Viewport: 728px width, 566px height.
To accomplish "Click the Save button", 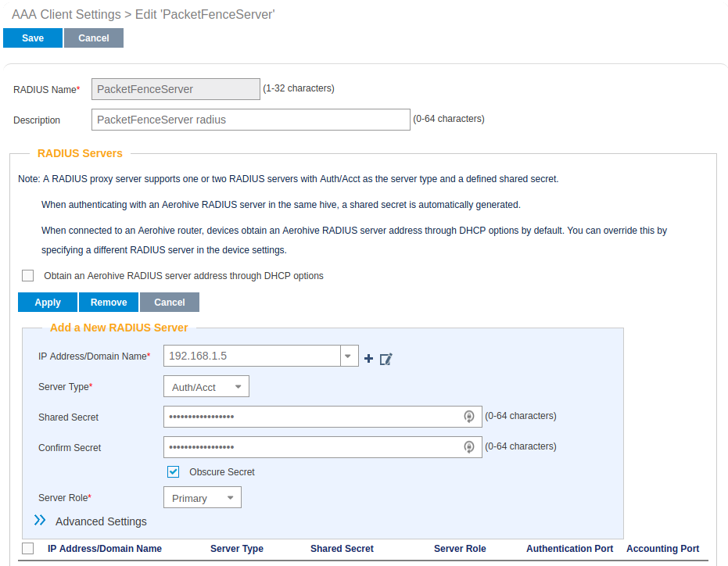I will [x=32, y=38].
